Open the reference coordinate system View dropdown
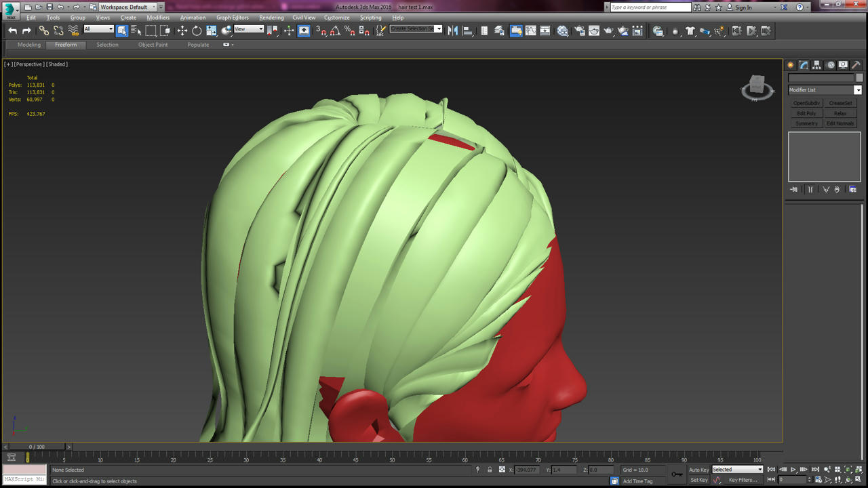This screenshot has width=868, height=488. (x=249, y=29)
